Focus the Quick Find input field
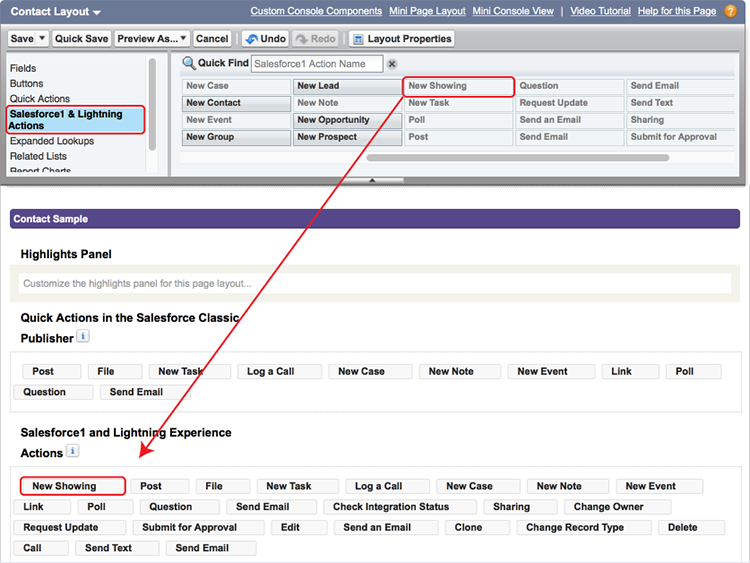 (x=317, y=64)
